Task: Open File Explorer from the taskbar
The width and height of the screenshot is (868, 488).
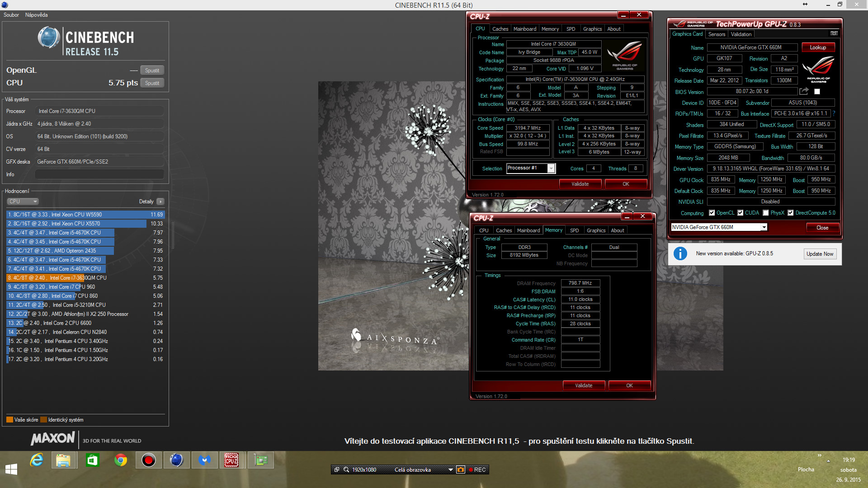Action: [63, 460]
